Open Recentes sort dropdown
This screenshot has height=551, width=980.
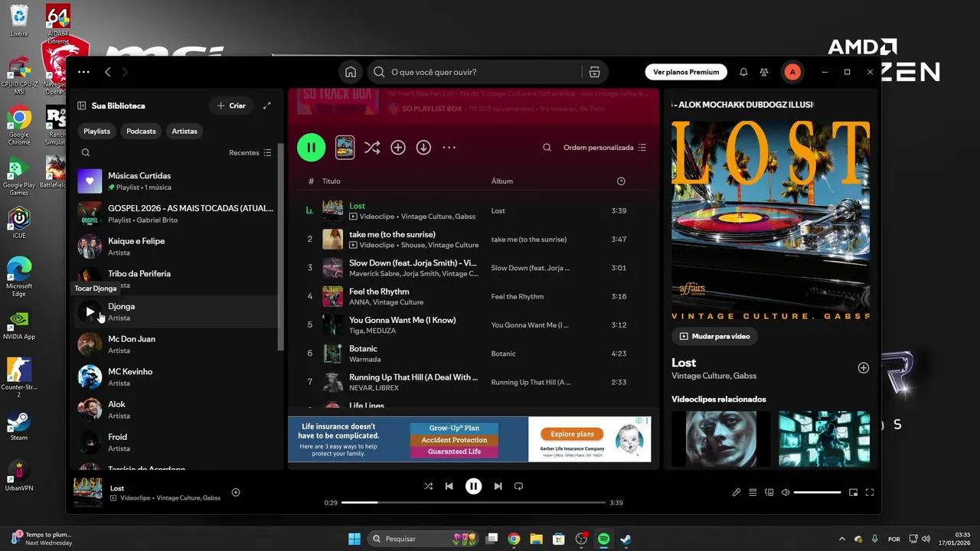coord(250,152)
